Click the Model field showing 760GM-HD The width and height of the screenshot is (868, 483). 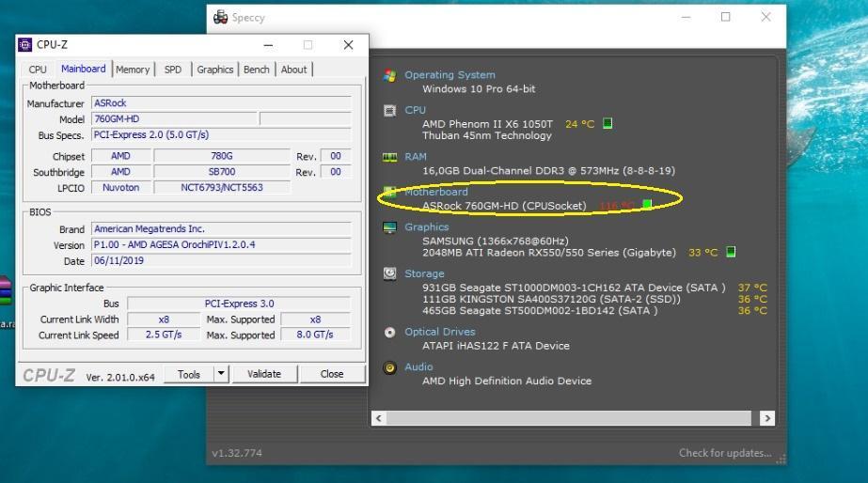[174, 119]
